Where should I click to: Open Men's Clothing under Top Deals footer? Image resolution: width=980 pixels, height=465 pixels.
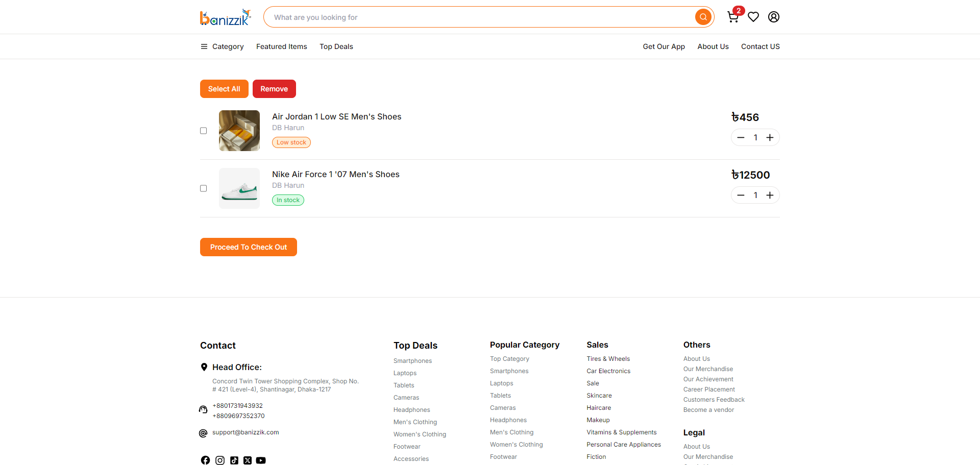(415, 422)
